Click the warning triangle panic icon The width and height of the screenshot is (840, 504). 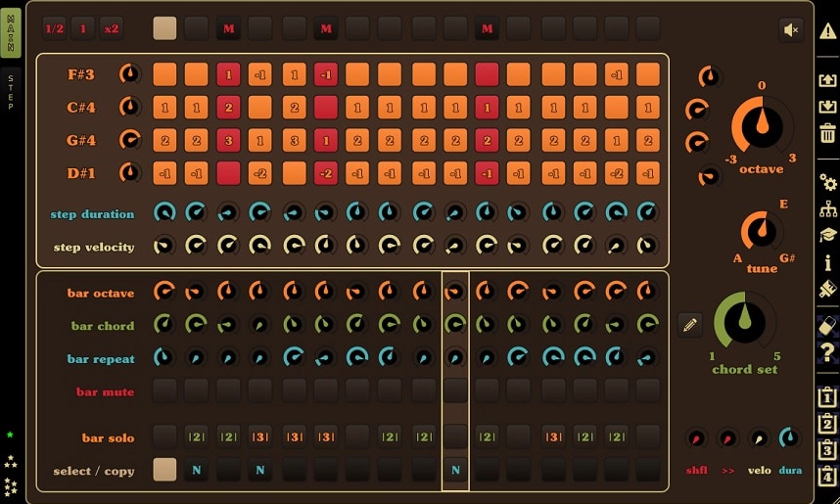pyautogui.click(x=828, y=31)
